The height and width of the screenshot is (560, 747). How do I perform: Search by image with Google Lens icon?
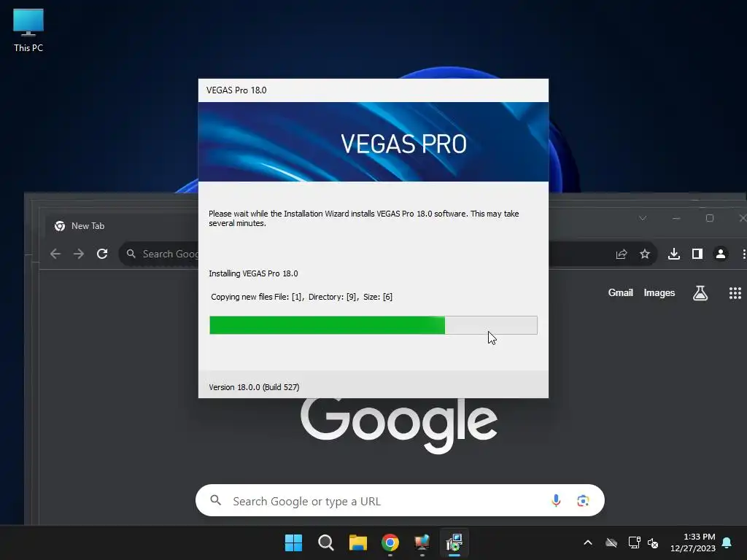(x=583, y=500)
